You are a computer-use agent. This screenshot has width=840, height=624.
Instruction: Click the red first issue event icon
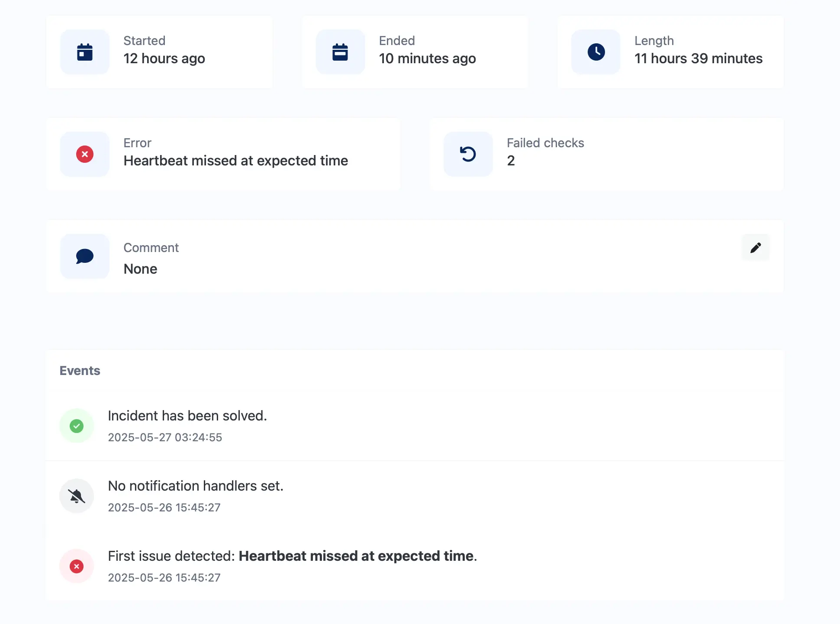tap(77, 566)
